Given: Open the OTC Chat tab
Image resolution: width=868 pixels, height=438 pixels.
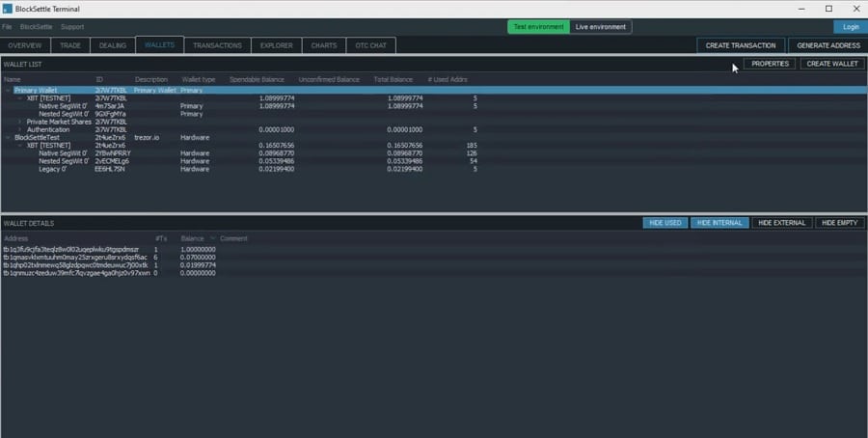Looking at the screenshot, I should [370, 45].
